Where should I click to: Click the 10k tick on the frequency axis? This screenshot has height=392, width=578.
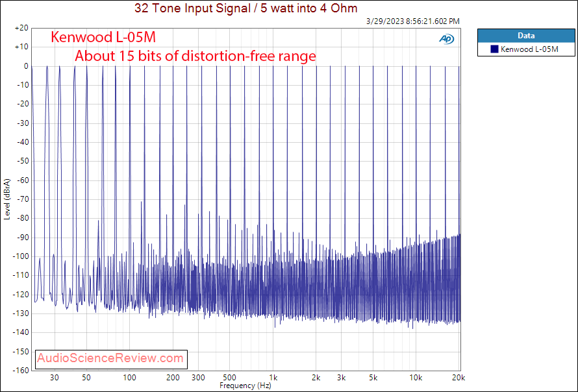416,378
